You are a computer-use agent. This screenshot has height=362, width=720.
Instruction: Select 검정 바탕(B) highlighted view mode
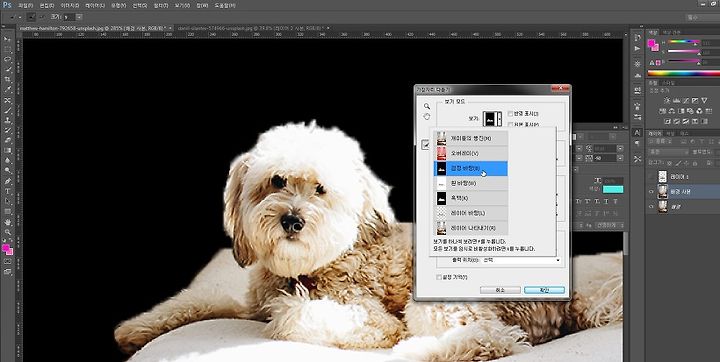[x=471, y=169]
